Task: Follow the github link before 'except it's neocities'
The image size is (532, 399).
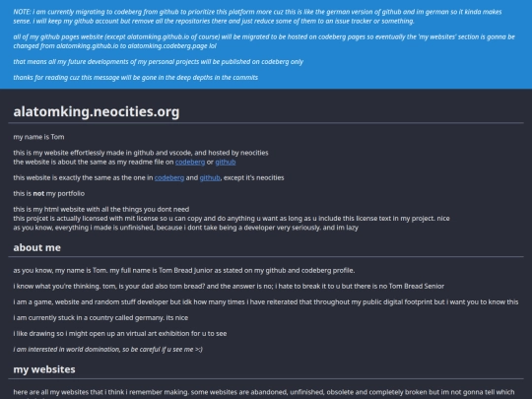Action: 210,177
